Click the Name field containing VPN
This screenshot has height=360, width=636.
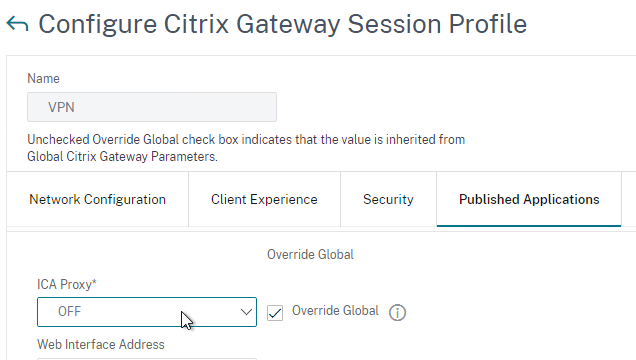click(152, 107)
